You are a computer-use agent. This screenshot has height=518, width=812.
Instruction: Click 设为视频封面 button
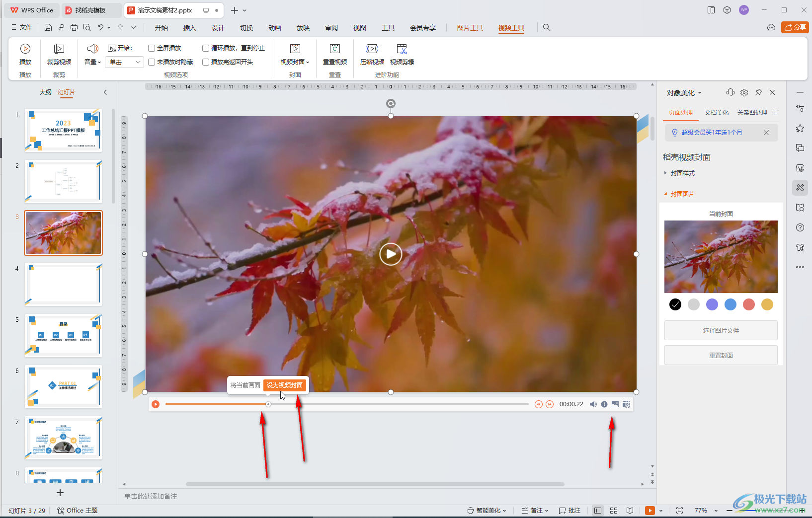[x=285, y=385]
